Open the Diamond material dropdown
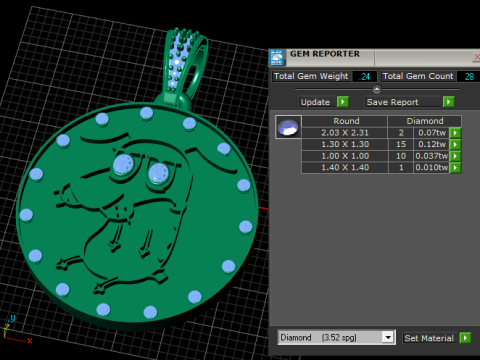The height and width of the screenshot is (360, 480). [388, 338]
